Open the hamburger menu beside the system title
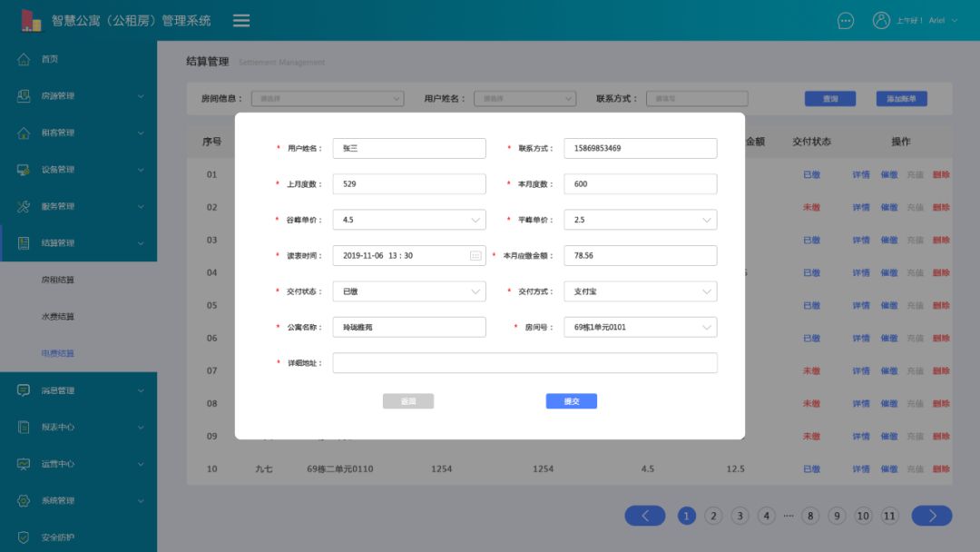 (240, 19)
